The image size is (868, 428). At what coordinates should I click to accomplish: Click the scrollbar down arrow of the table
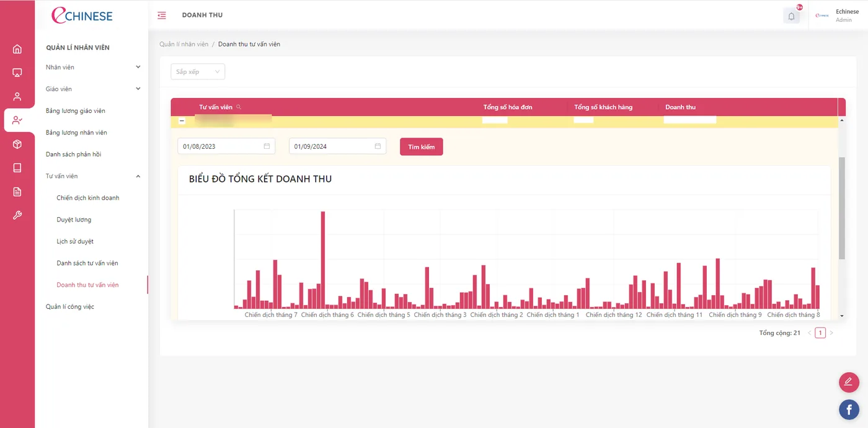[841, 316]
